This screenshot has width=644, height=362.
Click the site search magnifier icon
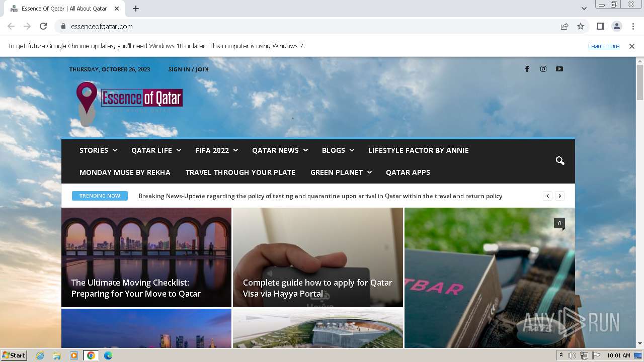[560, 161]
